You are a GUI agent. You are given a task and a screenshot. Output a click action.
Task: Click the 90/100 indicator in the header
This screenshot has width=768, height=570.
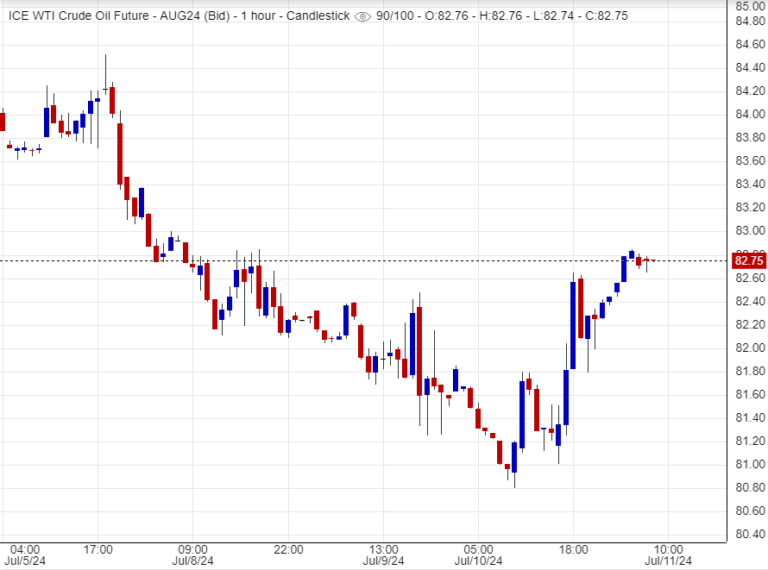pos(392,17)
